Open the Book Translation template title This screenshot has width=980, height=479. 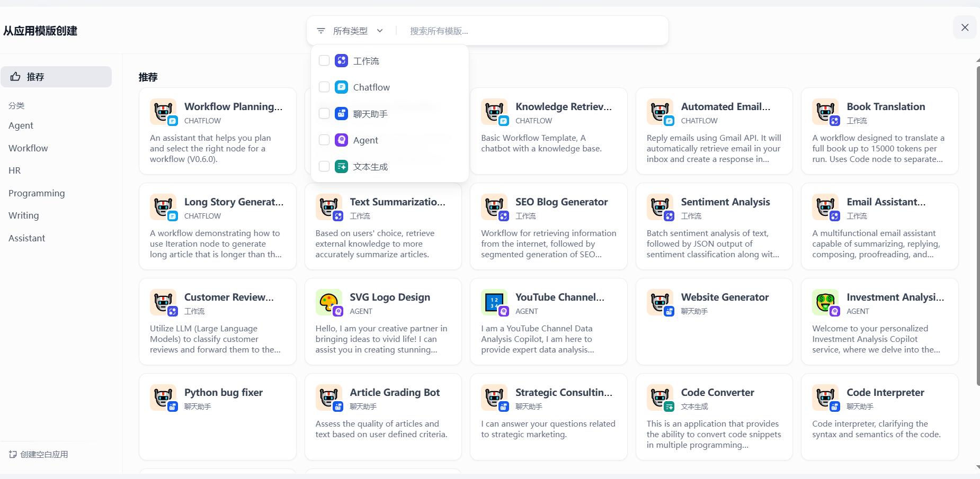pyautogui.click(x=886, y=106)
